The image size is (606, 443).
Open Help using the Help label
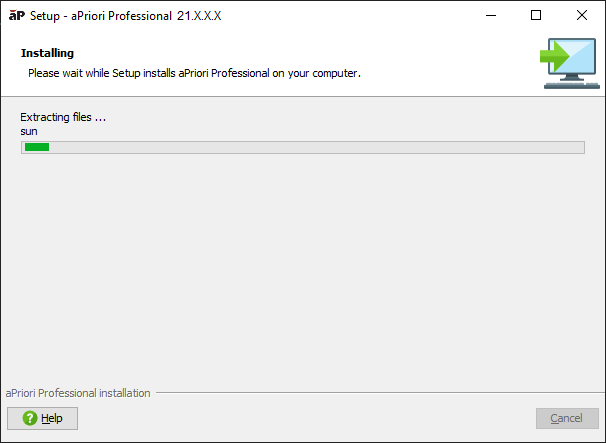52,418
